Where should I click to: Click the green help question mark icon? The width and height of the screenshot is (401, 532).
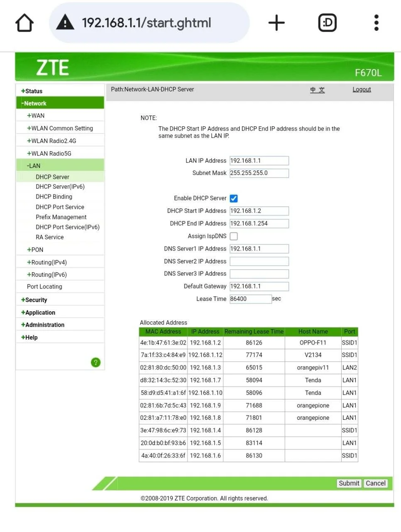[x=95, y=362]
